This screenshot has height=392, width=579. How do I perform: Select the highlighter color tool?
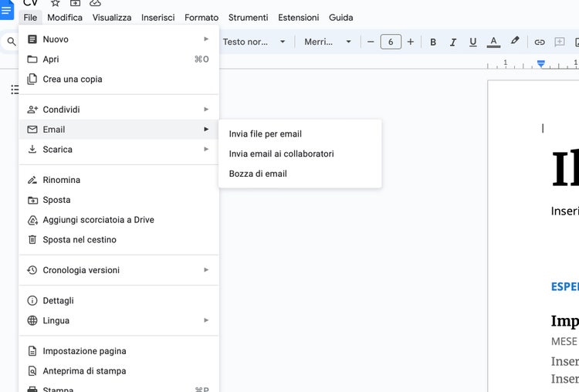point(515,42)
